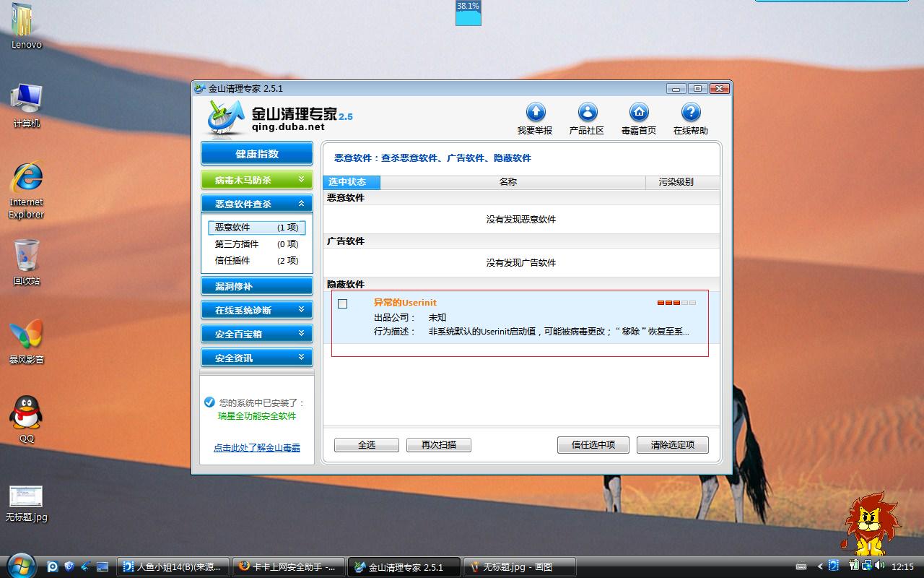Go to 毒霸首页 home icon
924x578 pixels.
point(639,113)
